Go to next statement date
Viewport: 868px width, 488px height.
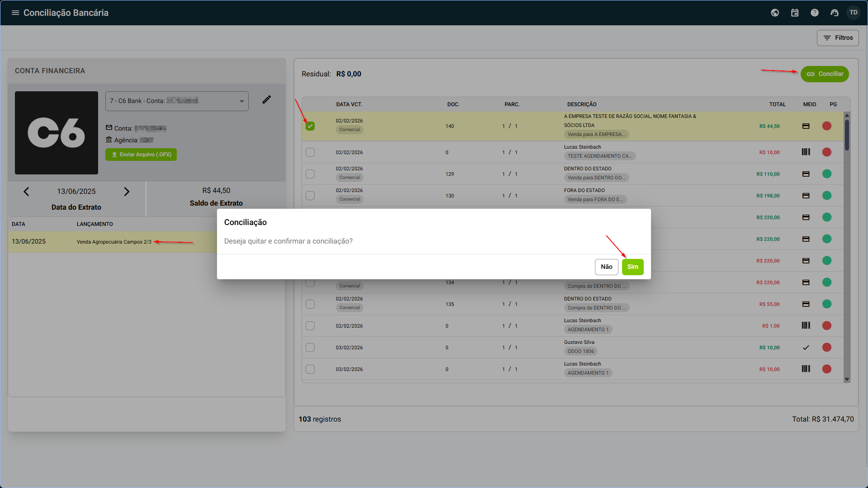127,192
